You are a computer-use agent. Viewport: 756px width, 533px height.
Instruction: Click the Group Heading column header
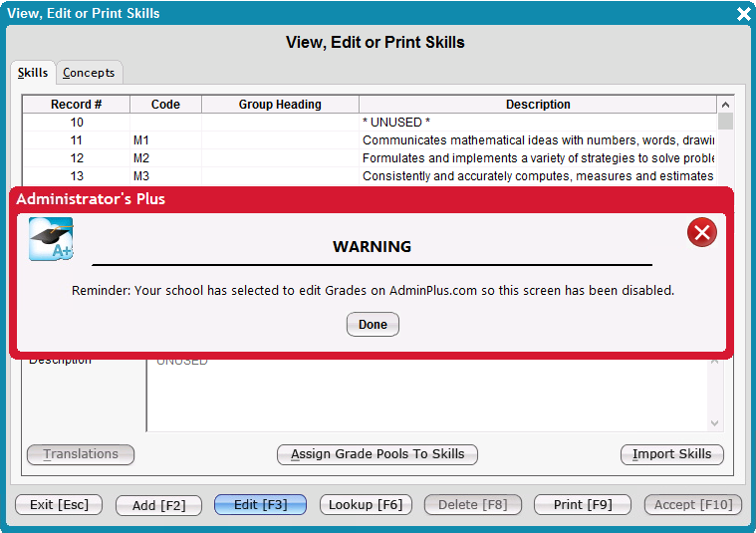point(280,105)
